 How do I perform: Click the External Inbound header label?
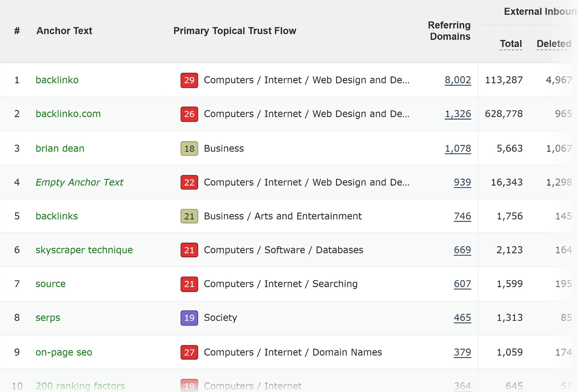[x=541, y=11]
